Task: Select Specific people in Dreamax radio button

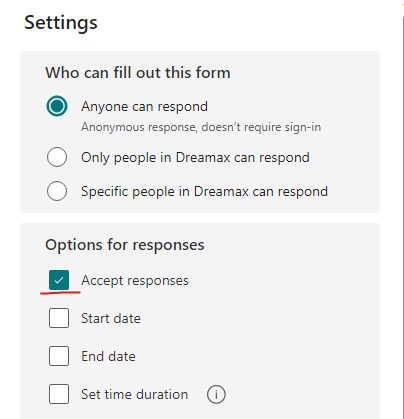Action: coord(57,191)
